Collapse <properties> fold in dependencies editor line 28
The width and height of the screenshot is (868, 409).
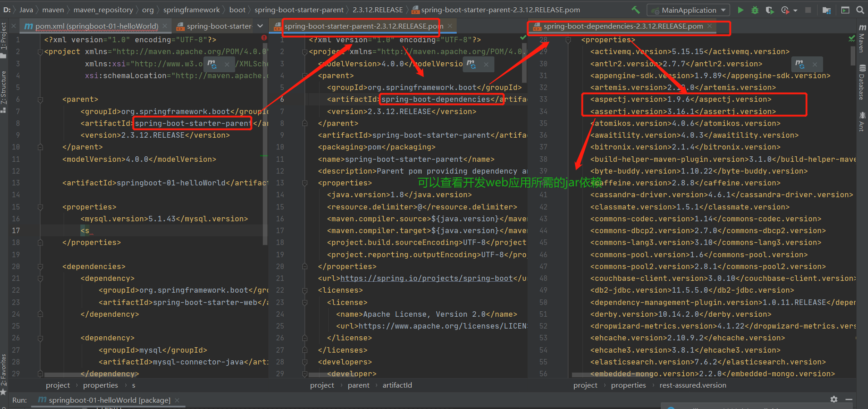(568, 40)
